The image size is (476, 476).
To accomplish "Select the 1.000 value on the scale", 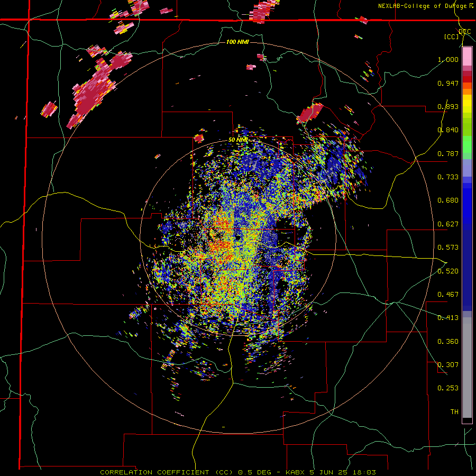I will pos(448,59).
